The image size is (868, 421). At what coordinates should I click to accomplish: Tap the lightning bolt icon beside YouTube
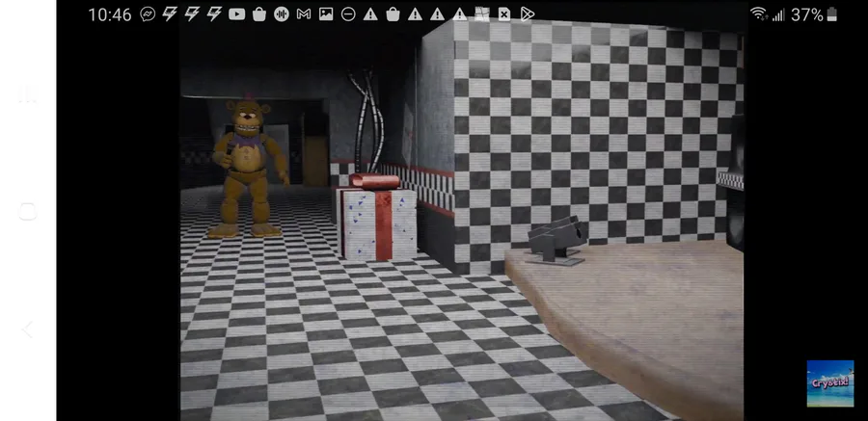[214, 14]
